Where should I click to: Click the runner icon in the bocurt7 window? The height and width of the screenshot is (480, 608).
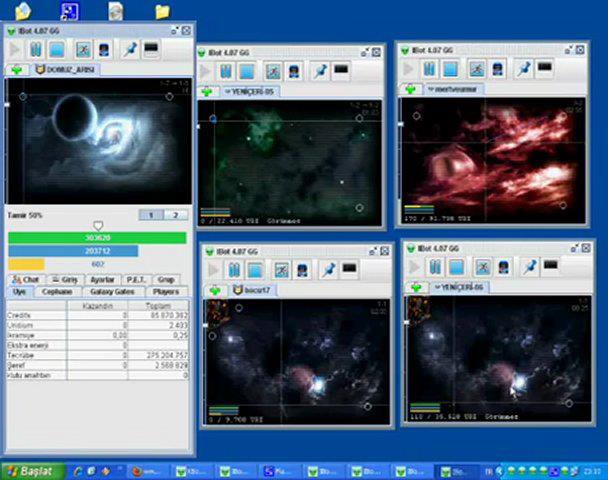[x=282, y=270]
